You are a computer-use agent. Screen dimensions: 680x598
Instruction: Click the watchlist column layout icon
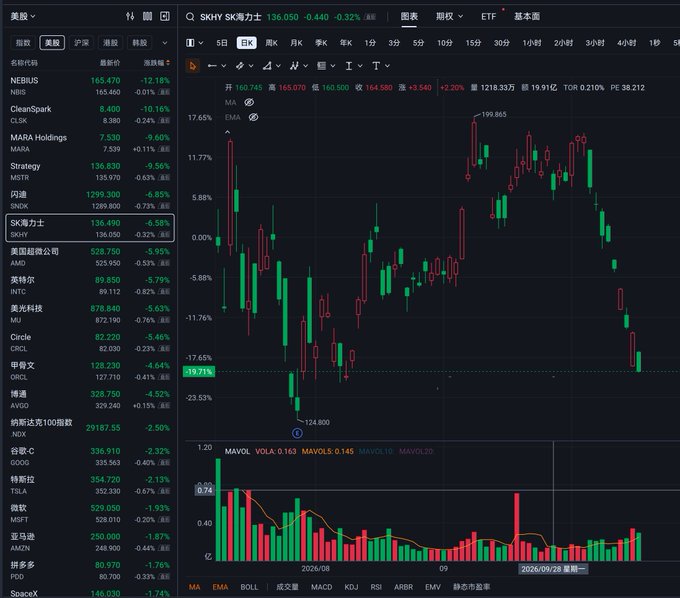(x=147, y=16)
